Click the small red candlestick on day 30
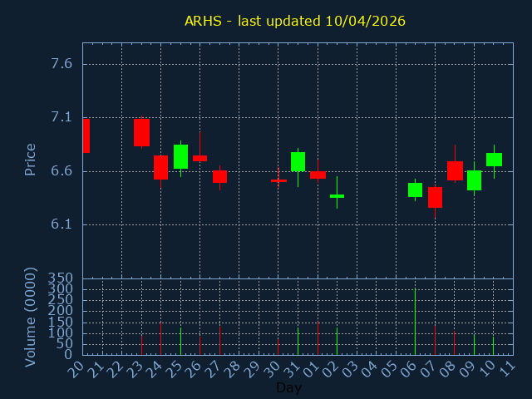The height and width of the screenshot is (399, 532). (x=278, y=180)
